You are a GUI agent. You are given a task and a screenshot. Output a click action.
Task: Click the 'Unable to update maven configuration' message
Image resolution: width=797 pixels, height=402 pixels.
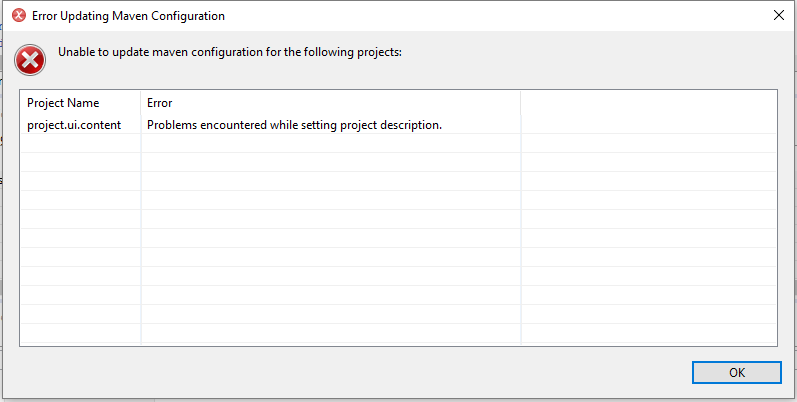pyautogui.click(x=230, y=52)
